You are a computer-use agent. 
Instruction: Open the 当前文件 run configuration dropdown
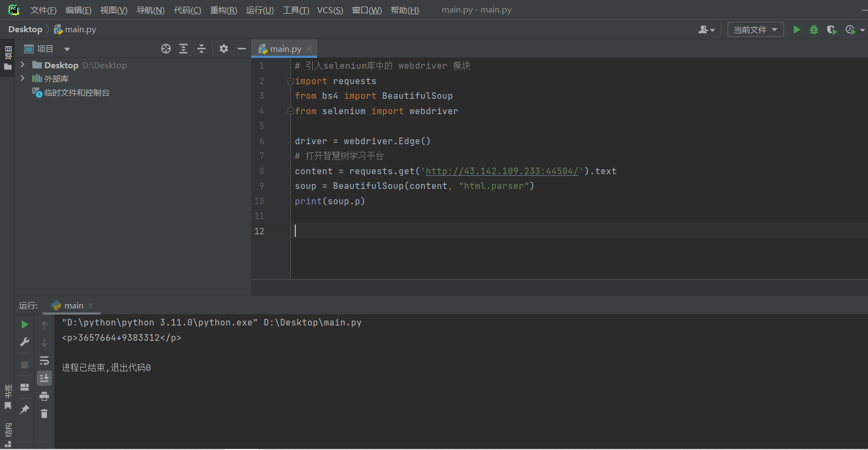(x=756, y=29)
